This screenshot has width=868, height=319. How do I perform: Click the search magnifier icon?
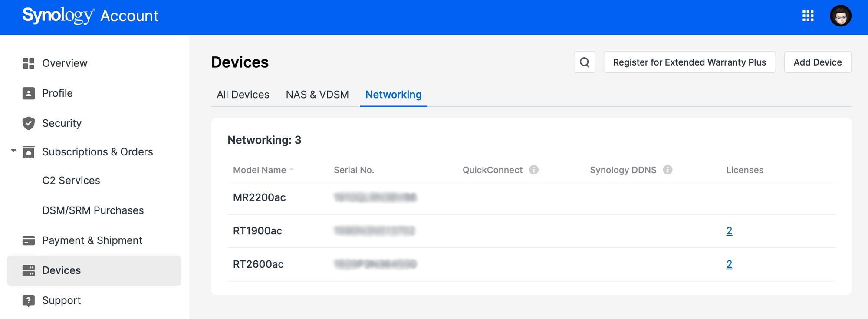click(584, 62)
